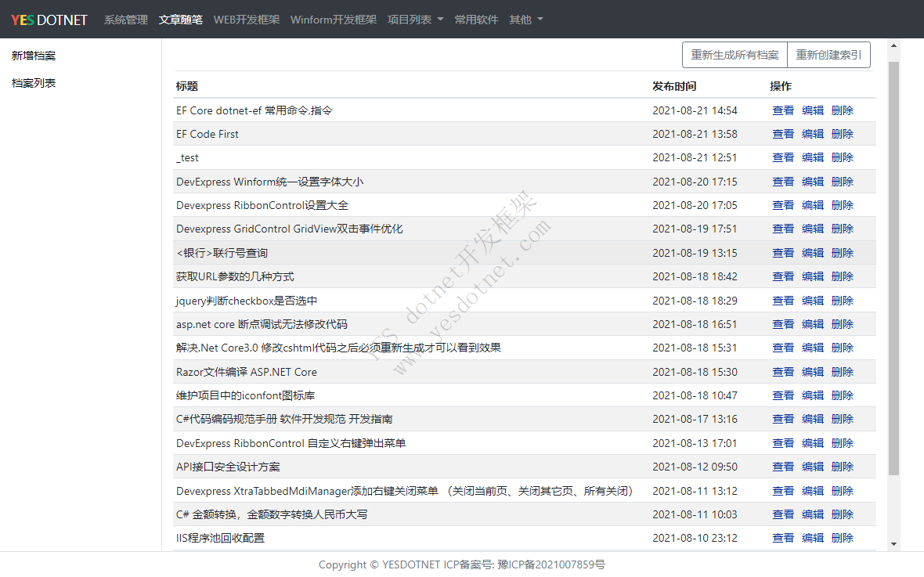Image resolution: width=924 pixels, height=577 pixels.
Task: Click the date 2021-08-21 14:54
Action: pyautogui.click(x=695, y=110)
